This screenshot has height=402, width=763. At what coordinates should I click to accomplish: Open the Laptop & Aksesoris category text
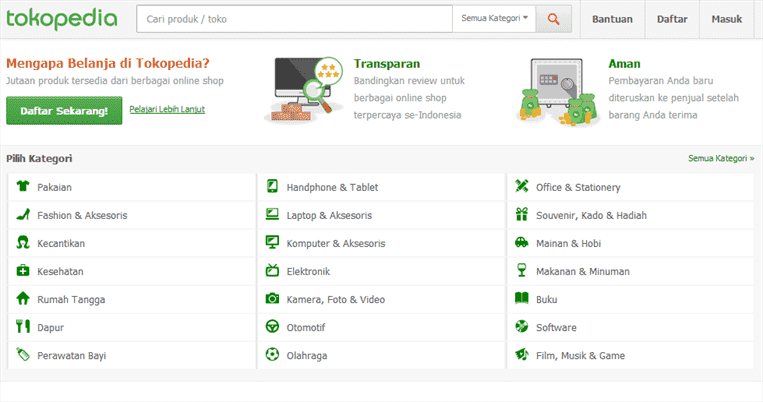click(329, 216)
